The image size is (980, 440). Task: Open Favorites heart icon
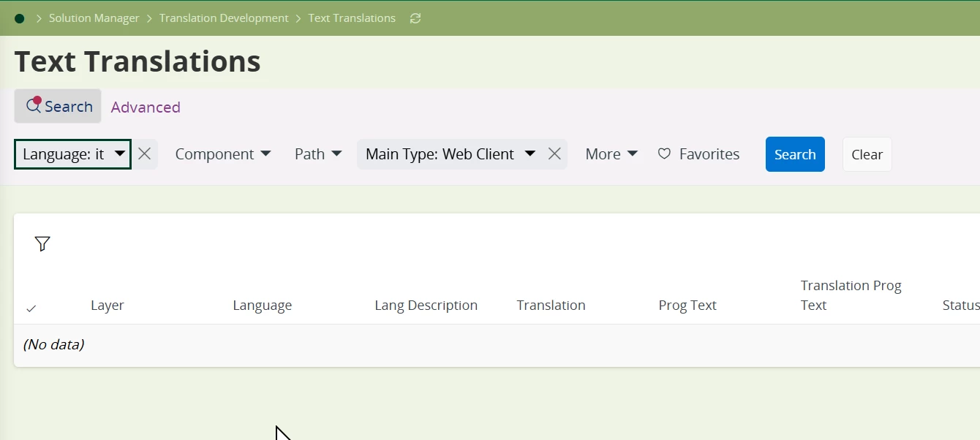click(x=664, y=154)
